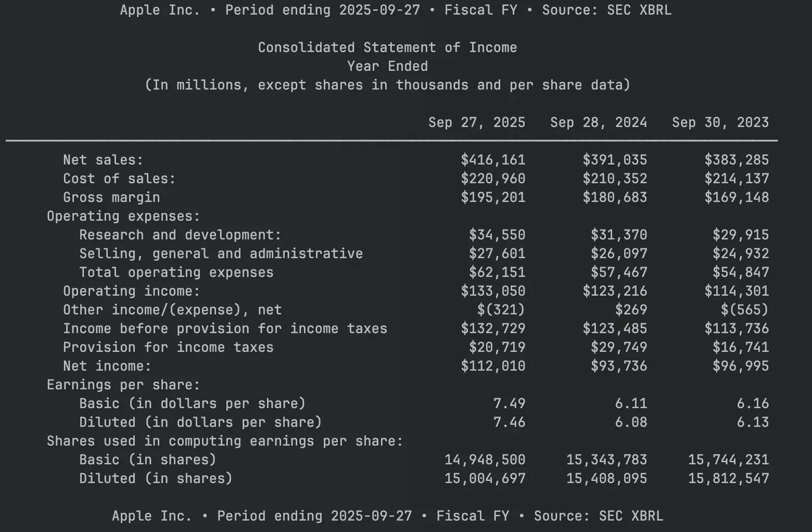Click the Net sales value for Sep 27, 2025
The width and height of the screenshot is (812, 532).
tap(493, 160)
